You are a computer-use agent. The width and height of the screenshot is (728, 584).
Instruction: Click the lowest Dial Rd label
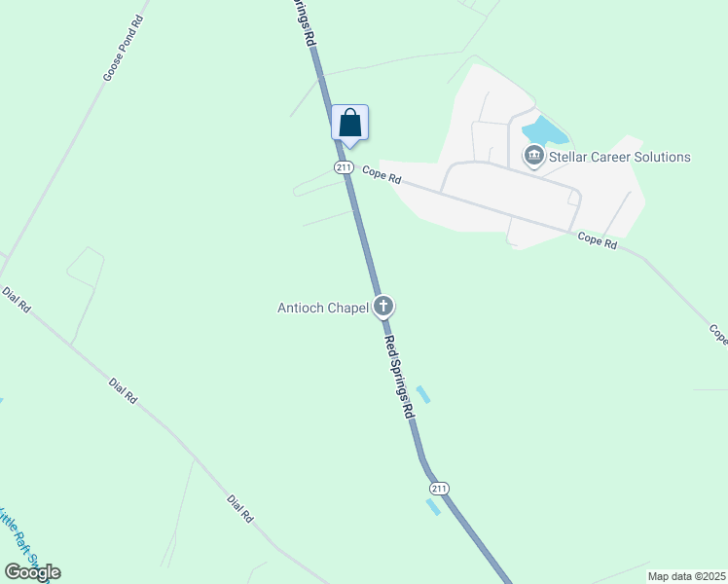coord(240,509)
